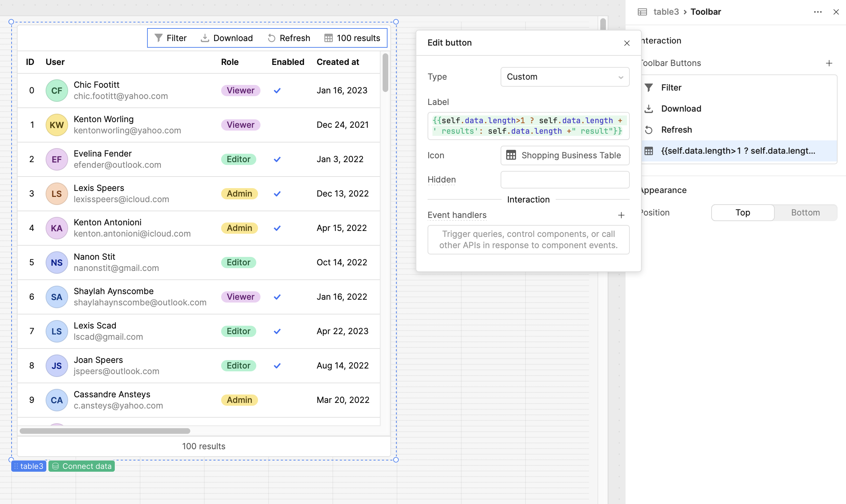
Task: Open the Icon picker showing Shopping Business Table
Action: [564, 155]
